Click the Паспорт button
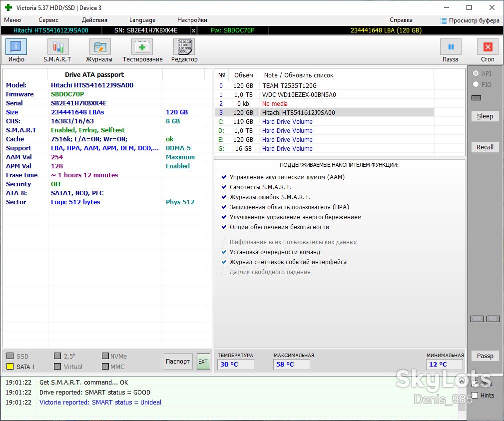 [178, 362]
